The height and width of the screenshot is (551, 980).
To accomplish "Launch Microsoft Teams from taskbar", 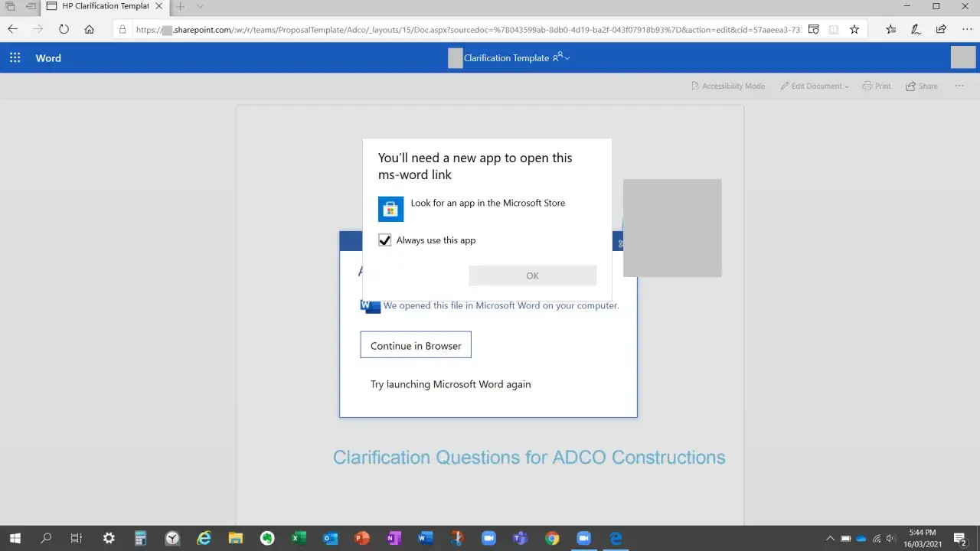I will pyautogui.click(x=520, y=538).
